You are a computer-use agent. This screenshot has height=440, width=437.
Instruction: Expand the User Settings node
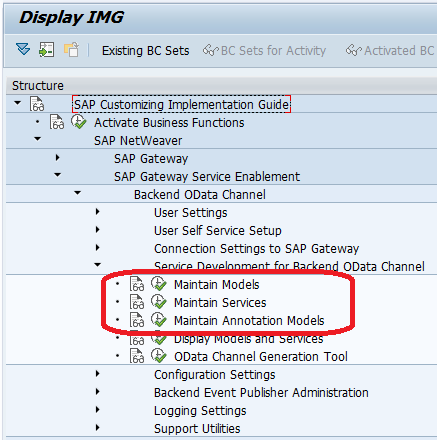click(98, 211)
